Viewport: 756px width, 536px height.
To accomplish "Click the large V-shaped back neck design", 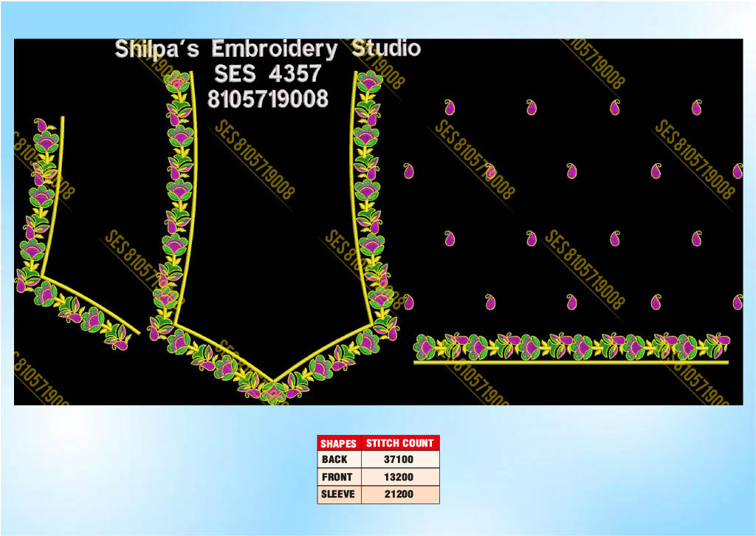I will tap(273, 236).
